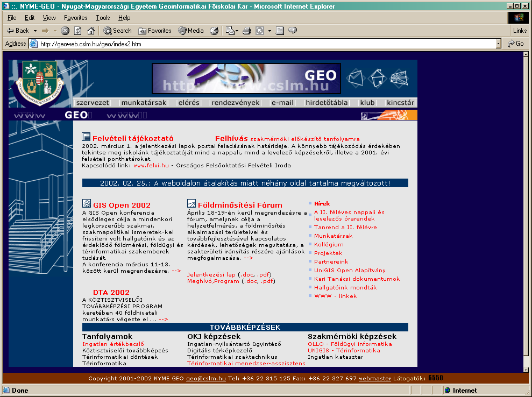532x397 pixels.
Task: Open the address bar dropdown arrow
Action: click(x=498, y=44)
